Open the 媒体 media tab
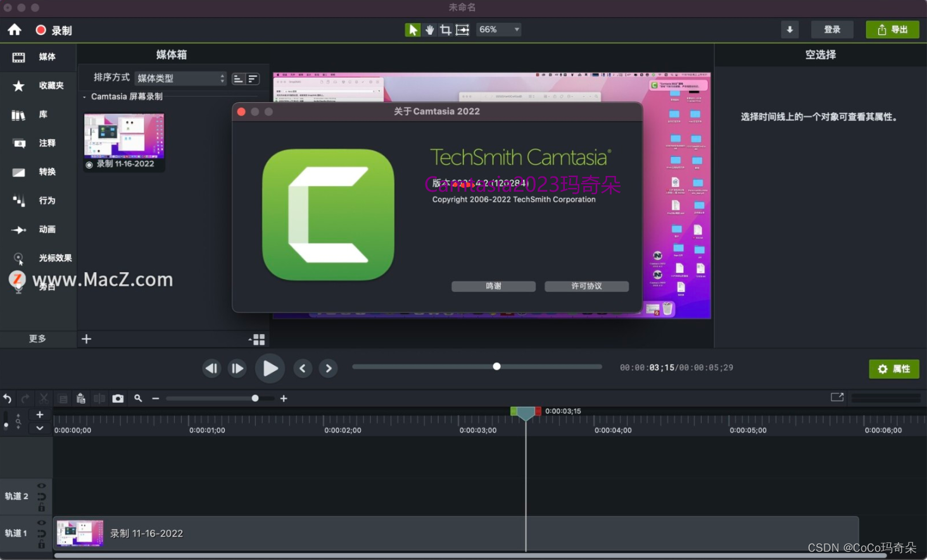 click(x=38, y=57)
